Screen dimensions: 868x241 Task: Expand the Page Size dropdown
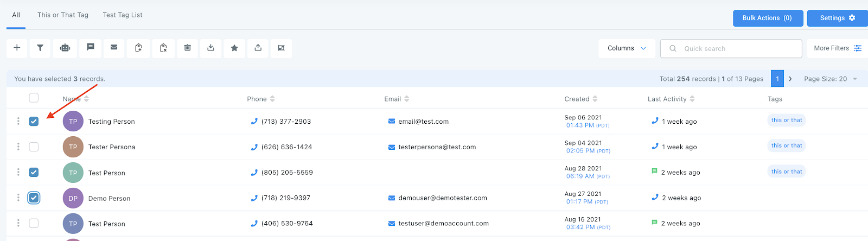(x=831, y=79)
